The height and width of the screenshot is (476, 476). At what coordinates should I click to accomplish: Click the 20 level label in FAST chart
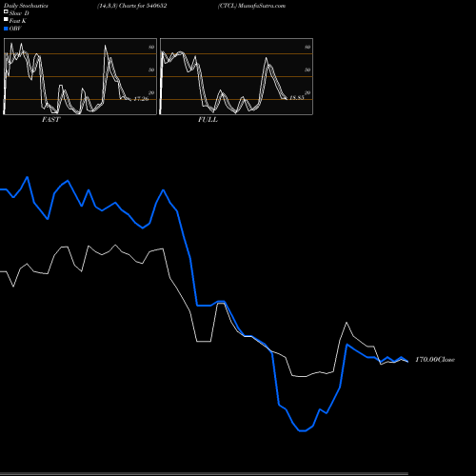point(151,92)
